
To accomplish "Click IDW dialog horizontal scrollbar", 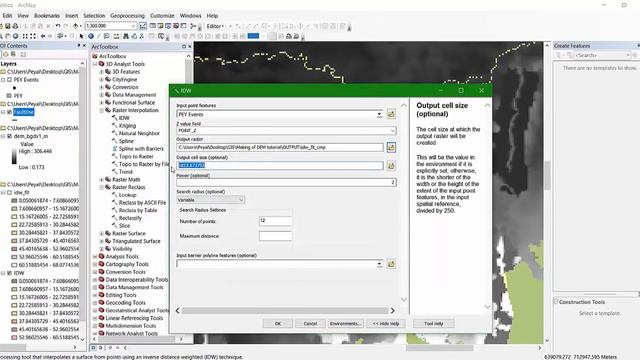I will (285, 311).
